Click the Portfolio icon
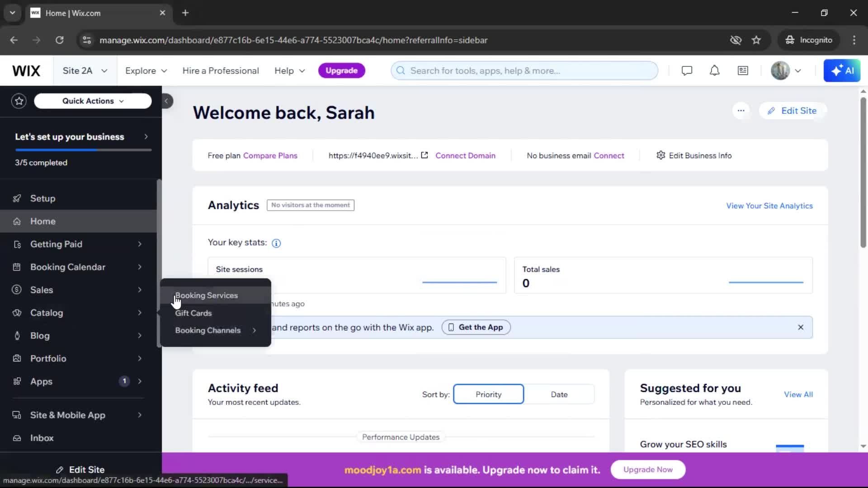Image resolution: width=868 pixels, height=488 pixels. click(17, 359)
